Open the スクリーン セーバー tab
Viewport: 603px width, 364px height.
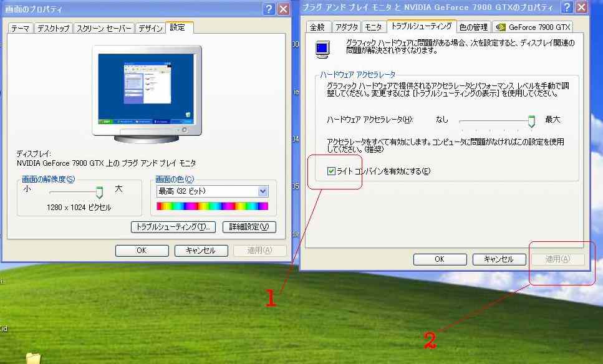point(104,28)
